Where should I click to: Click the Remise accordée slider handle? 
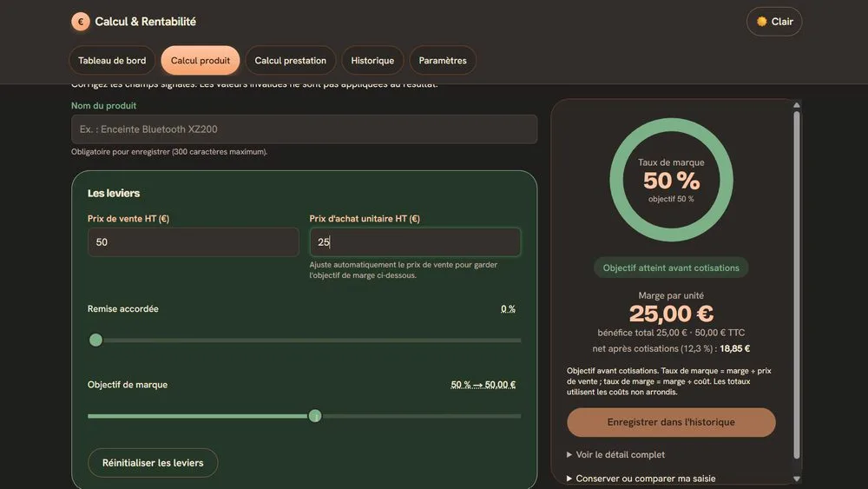[x=95, y=340]
